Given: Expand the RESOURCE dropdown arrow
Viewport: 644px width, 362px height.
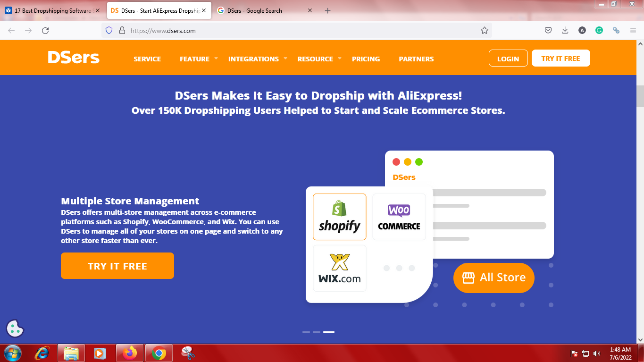Looking at the screenshot, I should (x=339, y=59).
